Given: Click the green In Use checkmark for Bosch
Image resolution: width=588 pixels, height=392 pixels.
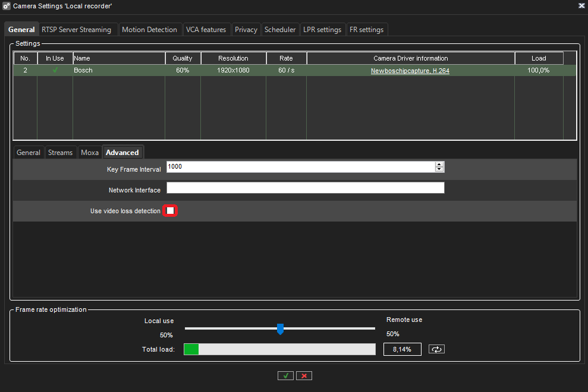Looking at the screenshot, I should (55, 70).
